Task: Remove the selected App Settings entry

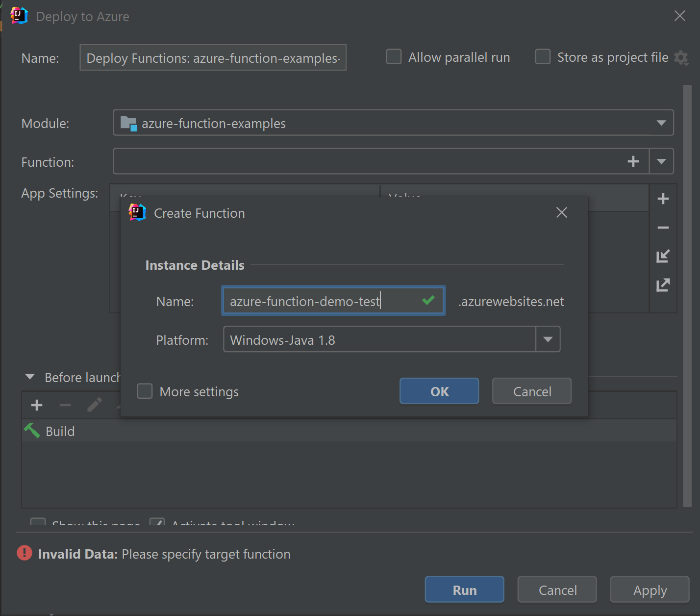Action: [x=663, y=228]
